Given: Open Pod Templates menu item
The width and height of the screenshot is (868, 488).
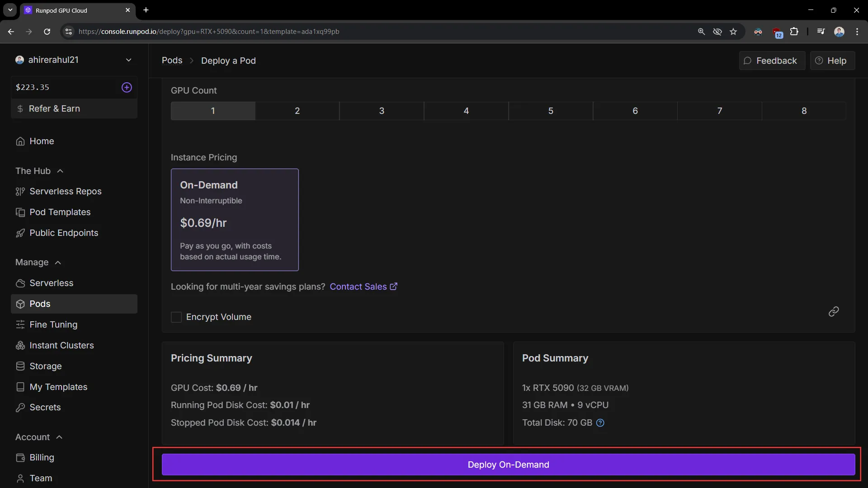Looking at the screenshot, I should (x=60, y=212).
